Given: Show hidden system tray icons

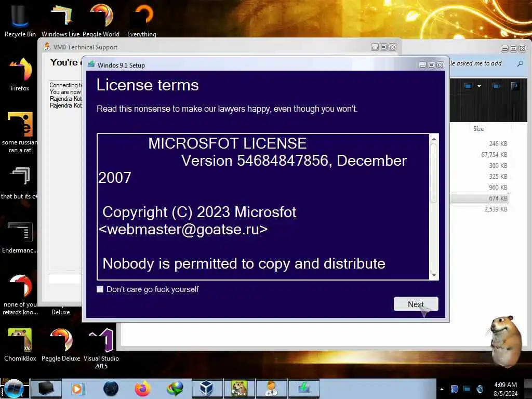Looking at the screenshot, I should pos(442,389).
